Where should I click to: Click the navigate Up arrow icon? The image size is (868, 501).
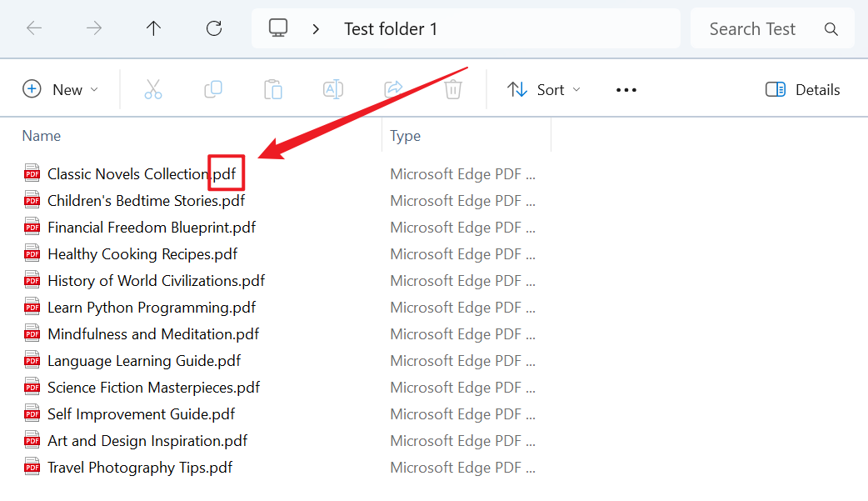pos(153,28)
